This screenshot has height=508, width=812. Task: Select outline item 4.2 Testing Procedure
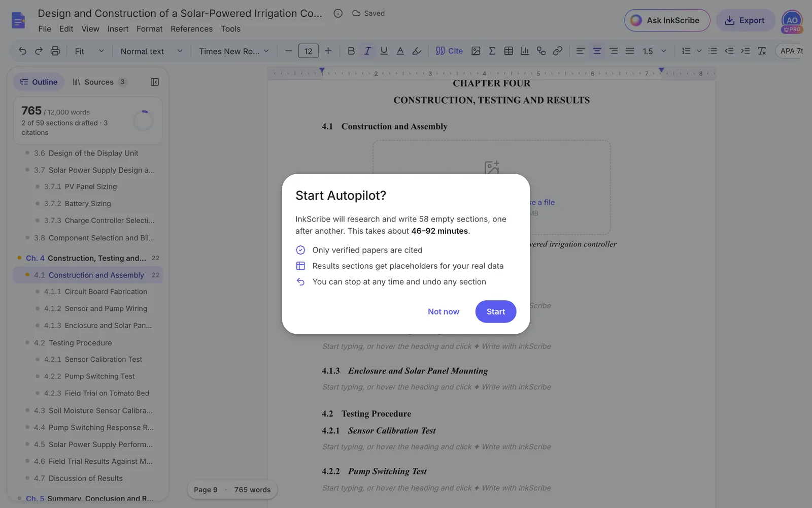pos(87,343)
